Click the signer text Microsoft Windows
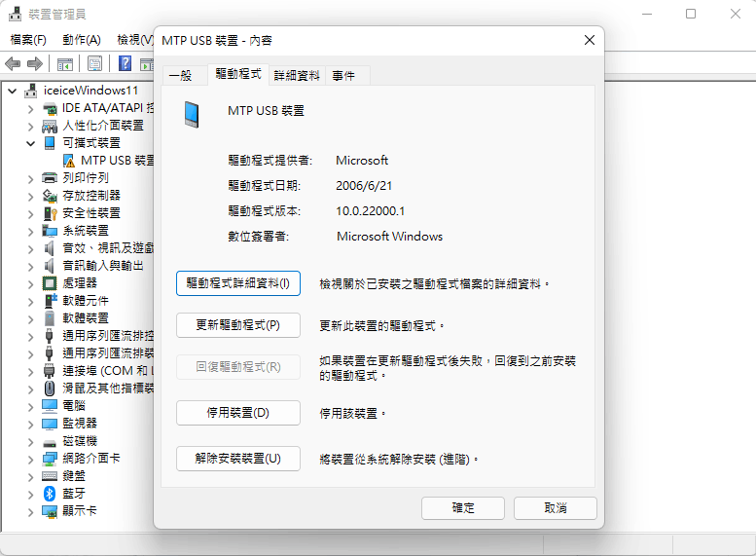Image resolution: width=756 pixels, height=556 pixels. pos(389,237)
